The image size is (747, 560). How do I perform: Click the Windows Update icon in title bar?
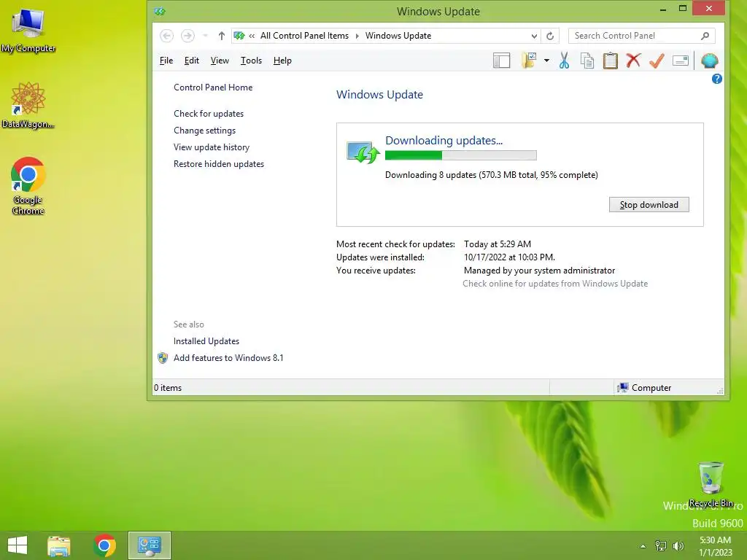(160, 12)
